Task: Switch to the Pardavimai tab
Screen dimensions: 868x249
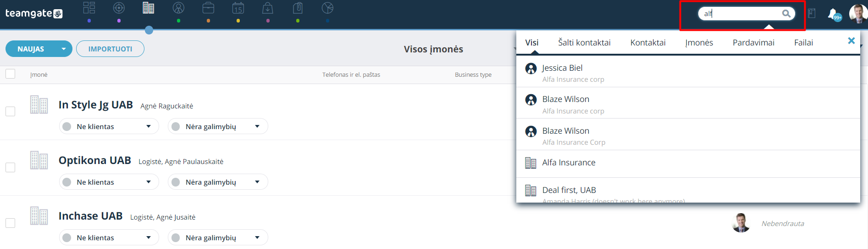Action: pyautogui.click(x=753, y=43)
